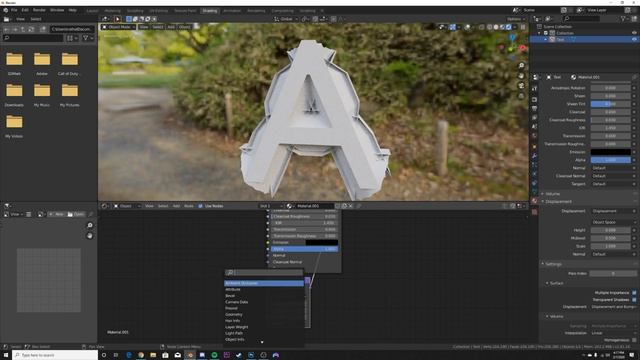Select the viewport material preview shading icon

point(502,27)
